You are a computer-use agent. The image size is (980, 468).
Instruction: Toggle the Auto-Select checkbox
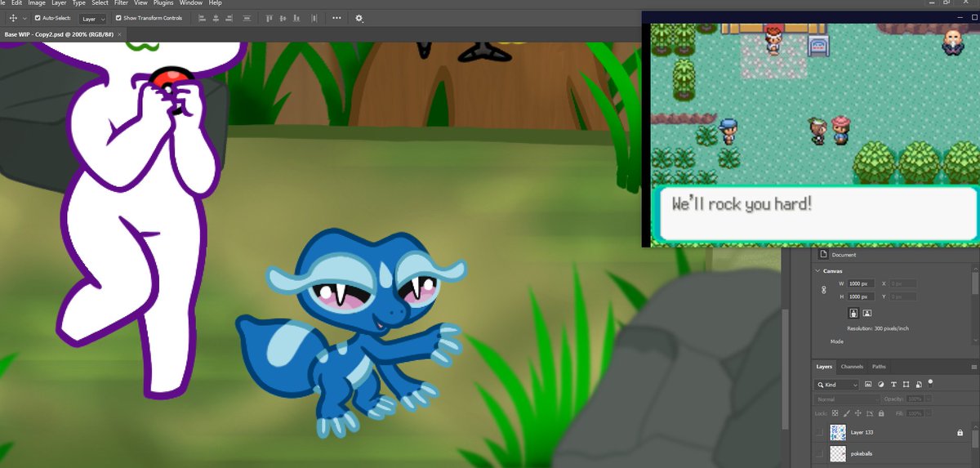(x=37, y=17)
